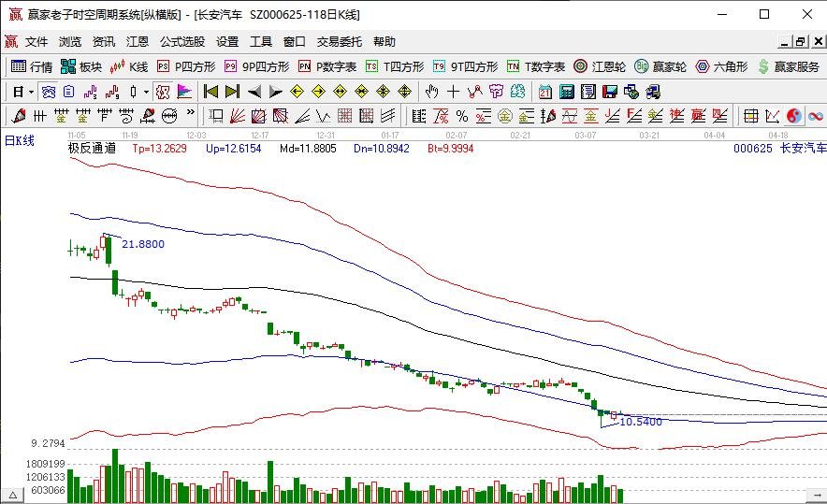Click the pencil ruler first drawing icon

point(19,115)
